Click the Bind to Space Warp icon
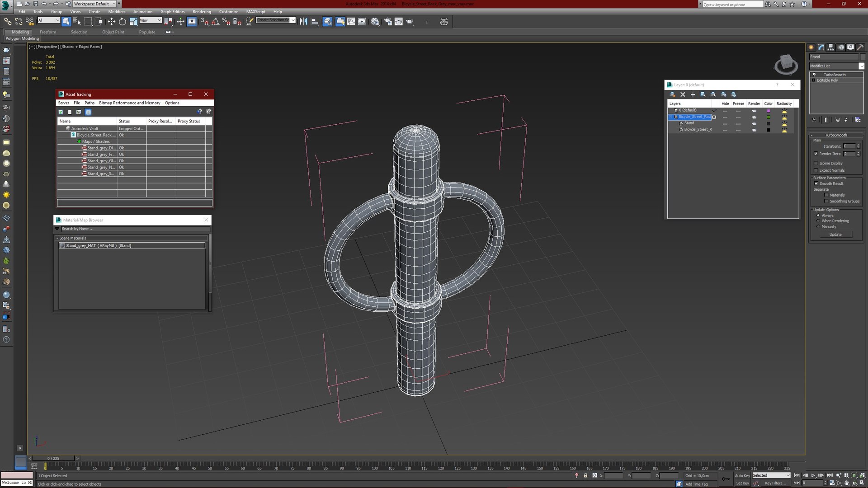Viewport: 868px width, 488px height. [30, 21]
